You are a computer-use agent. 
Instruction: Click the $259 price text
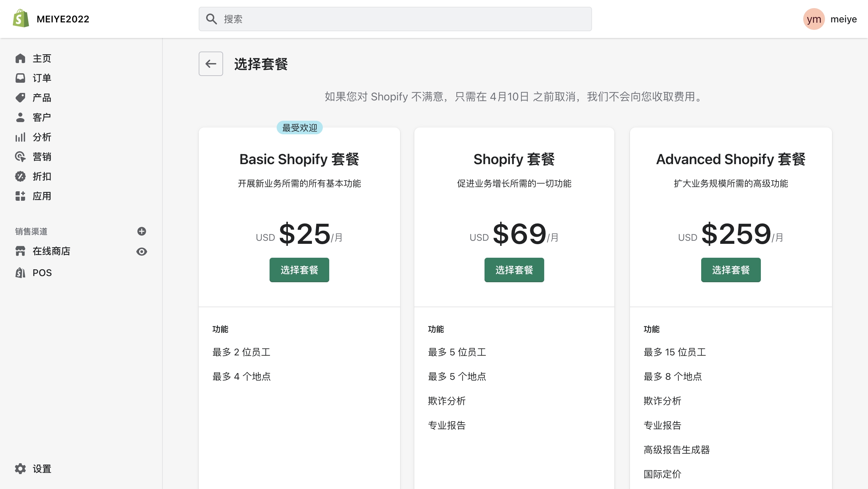(x=736, y=234)
